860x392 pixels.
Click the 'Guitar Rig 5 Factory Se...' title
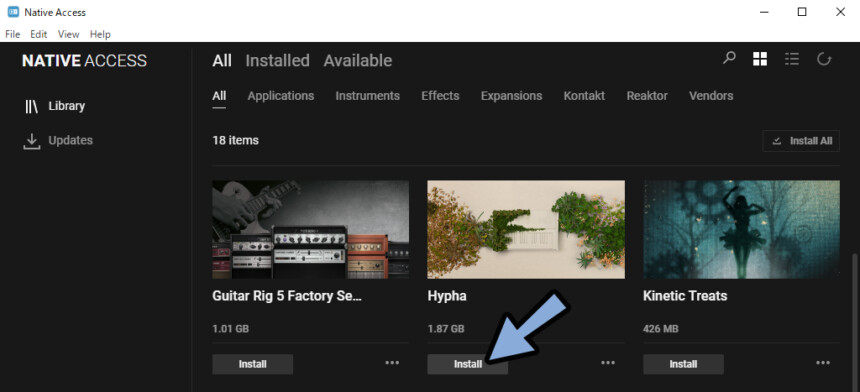[x=287, y=296]
